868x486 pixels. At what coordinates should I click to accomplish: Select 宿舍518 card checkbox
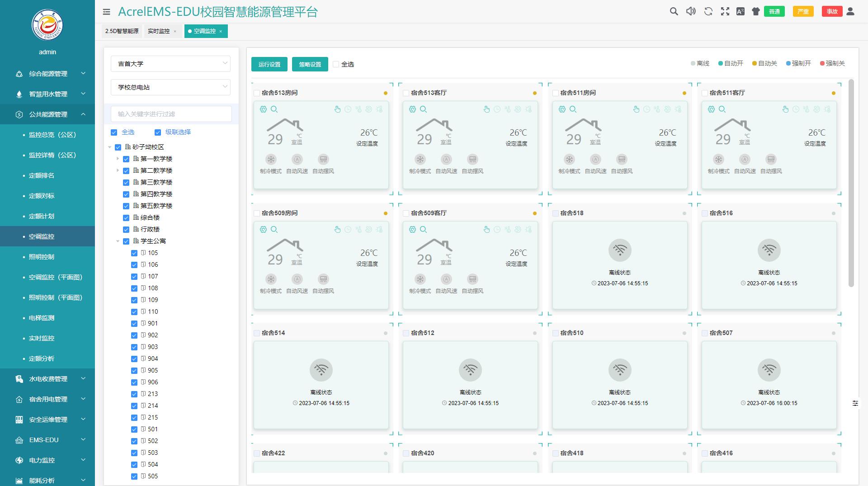555,213
